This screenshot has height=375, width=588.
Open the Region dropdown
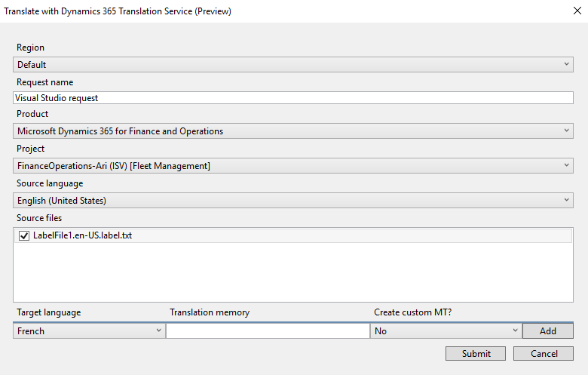[x=567, y=65]
